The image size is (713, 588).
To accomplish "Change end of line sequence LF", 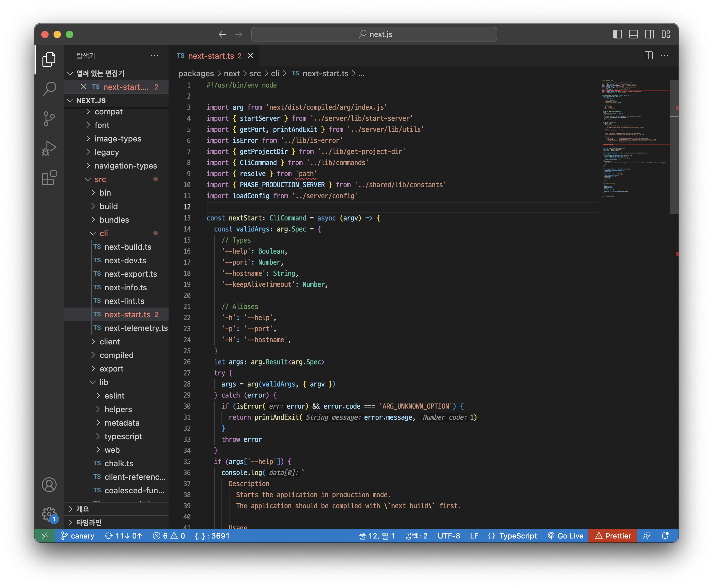I will coord(474,535).
